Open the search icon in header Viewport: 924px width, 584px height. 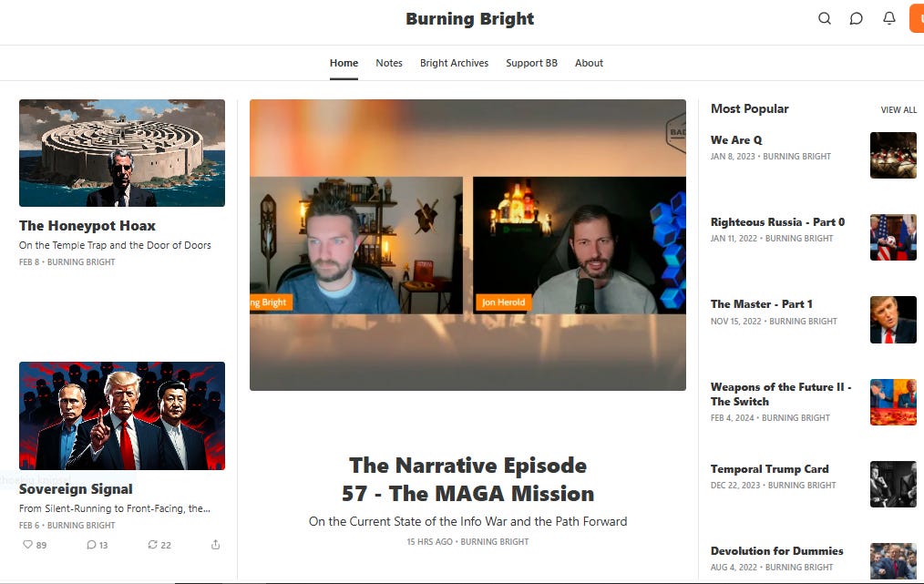[825, 18]
